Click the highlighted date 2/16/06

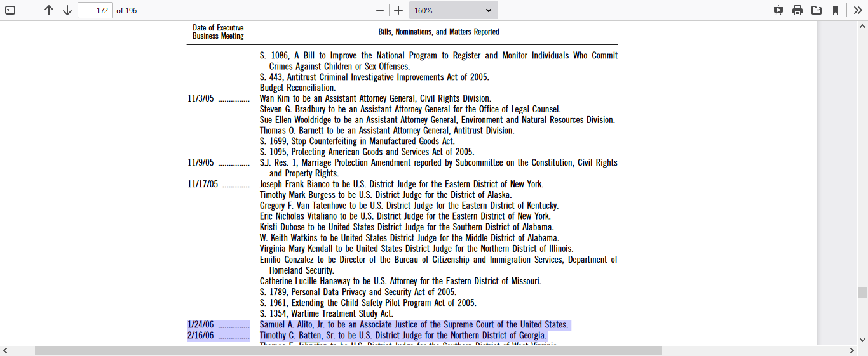click(201, 335)
